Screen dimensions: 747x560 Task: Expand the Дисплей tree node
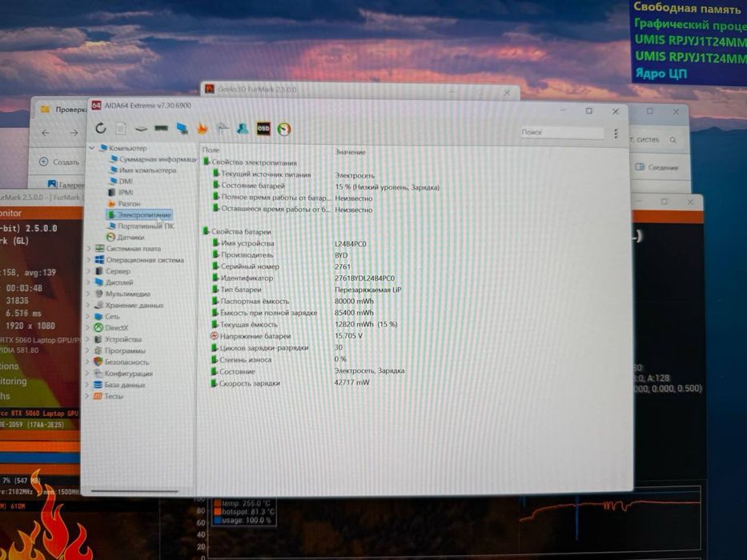(89, 282)
